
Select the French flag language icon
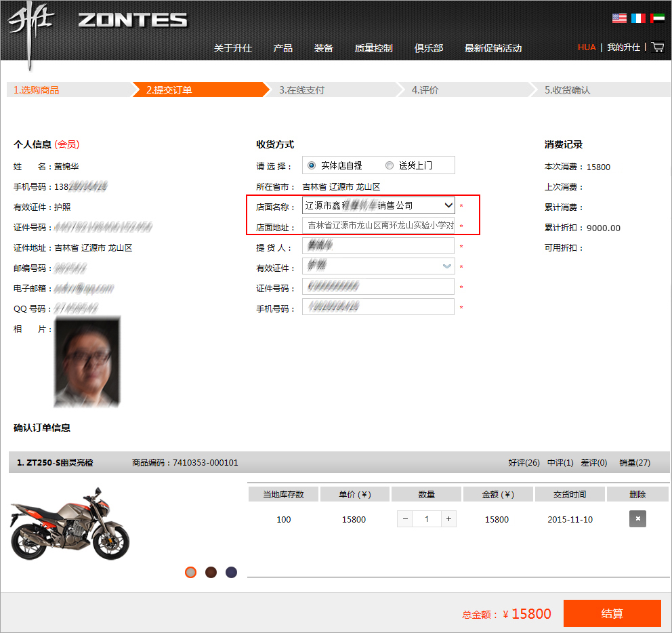pos(638,18)
